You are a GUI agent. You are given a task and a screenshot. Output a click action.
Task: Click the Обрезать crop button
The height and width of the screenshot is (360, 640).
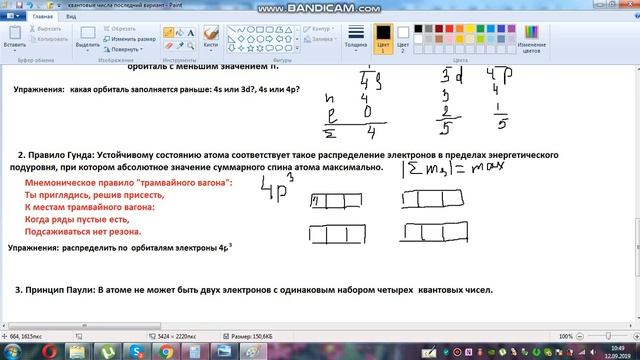pos(119,29)
